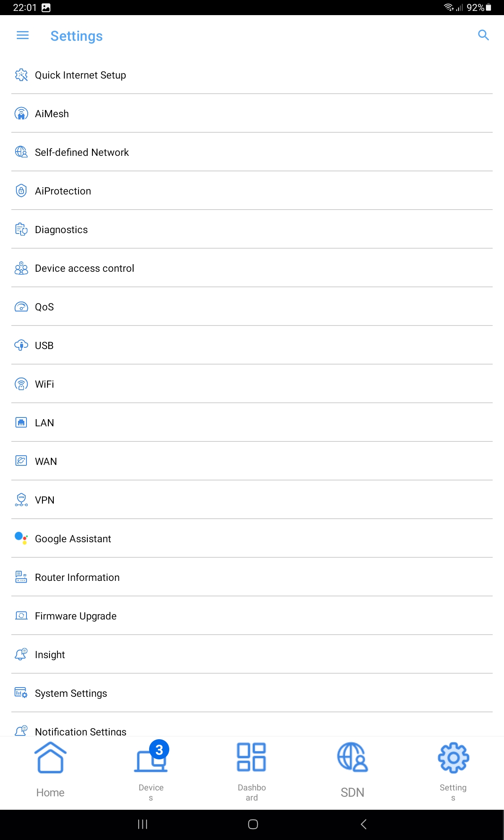
Task: Open the WiFi settings entry
Action: (45, 384)
